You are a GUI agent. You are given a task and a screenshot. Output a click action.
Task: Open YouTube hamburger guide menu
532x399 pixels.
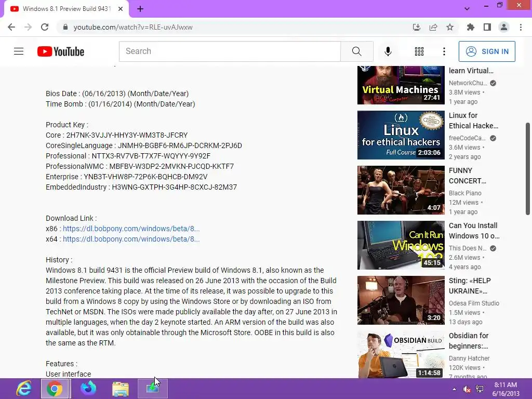[19, 51]
